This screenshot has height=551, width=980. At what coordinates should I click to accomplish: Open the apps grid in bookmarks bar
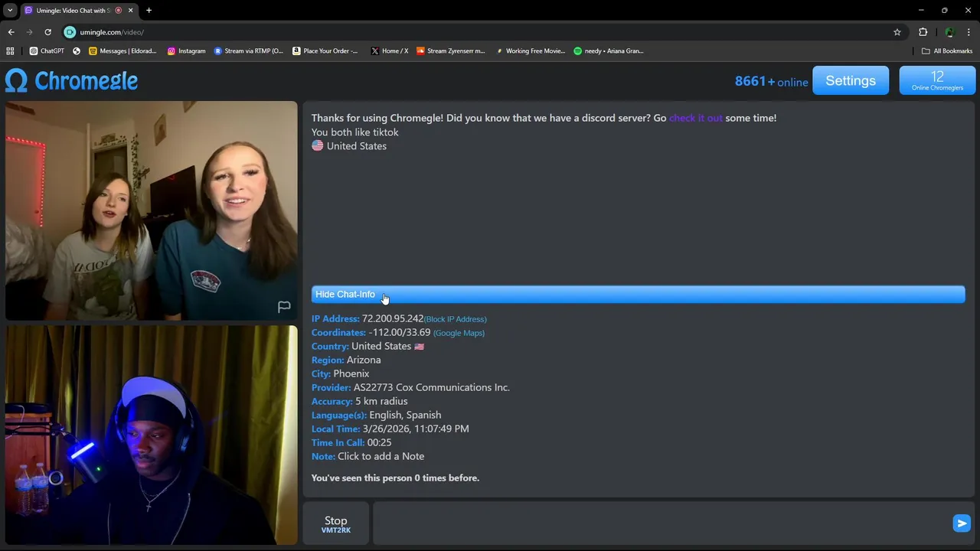[x=10, y=51]
